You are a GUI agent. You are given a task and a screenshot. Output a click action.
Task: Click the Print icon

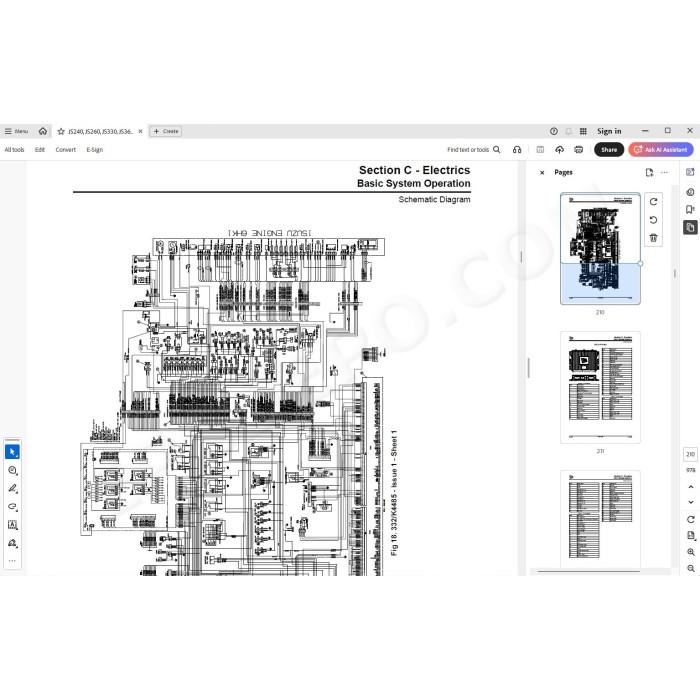[x=579, y=150]
